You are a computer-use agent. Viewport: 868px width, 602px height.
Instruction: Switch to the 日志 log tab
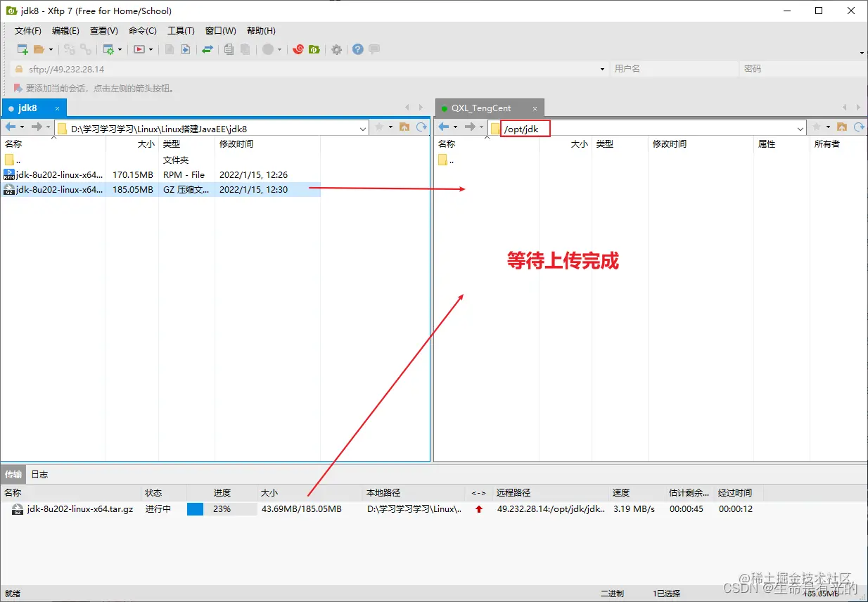tap(39, 475)
